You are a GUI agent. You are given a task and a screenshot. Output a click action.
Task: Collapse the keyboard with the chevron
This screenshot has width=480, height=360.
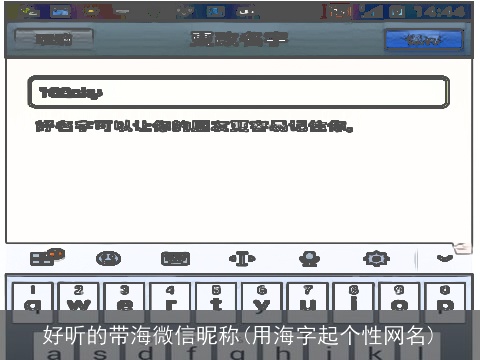[445, 258]
